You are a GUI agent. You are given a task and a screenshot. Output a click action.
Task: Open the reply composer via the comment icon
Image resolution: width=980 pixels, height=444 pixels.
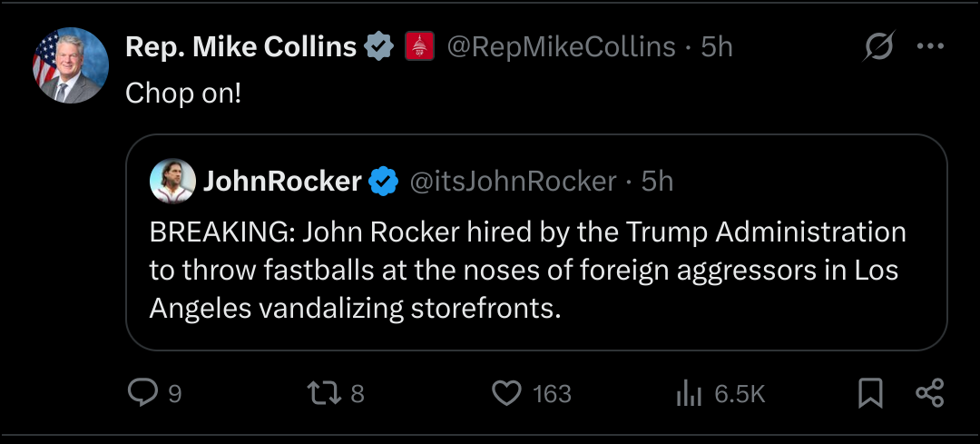143,392
